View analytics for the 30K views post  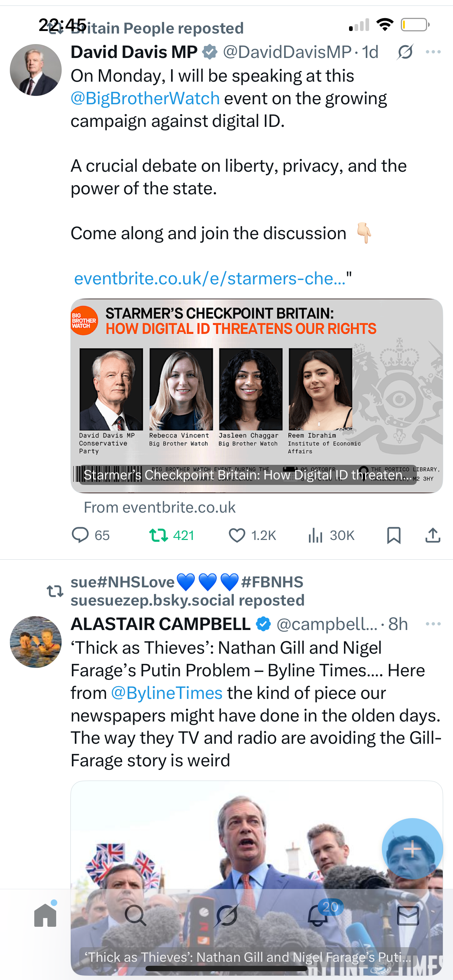(x=315, y=535)
